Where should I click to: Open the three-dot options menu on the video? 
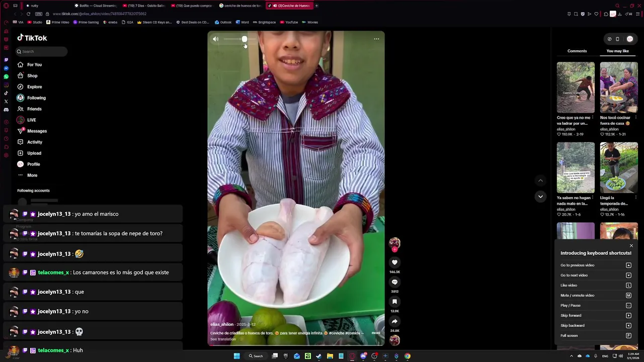coord(376,39)
